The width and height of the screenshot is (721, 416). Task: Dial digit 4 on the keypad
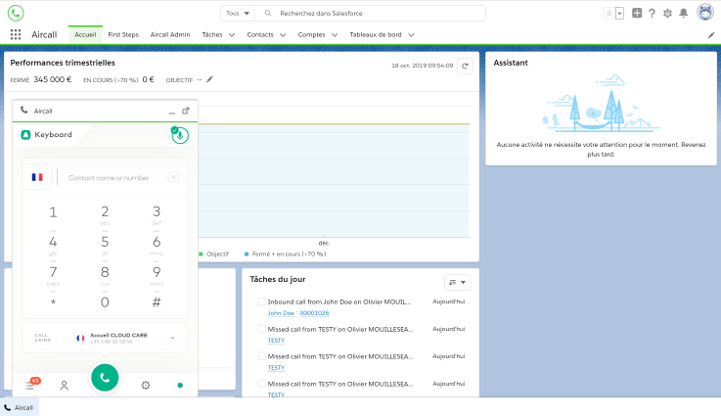53,243
